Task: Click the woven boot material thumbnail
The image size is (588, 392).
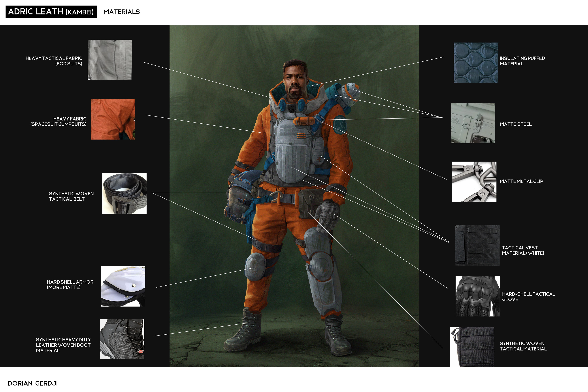Action: click(122, 339)
